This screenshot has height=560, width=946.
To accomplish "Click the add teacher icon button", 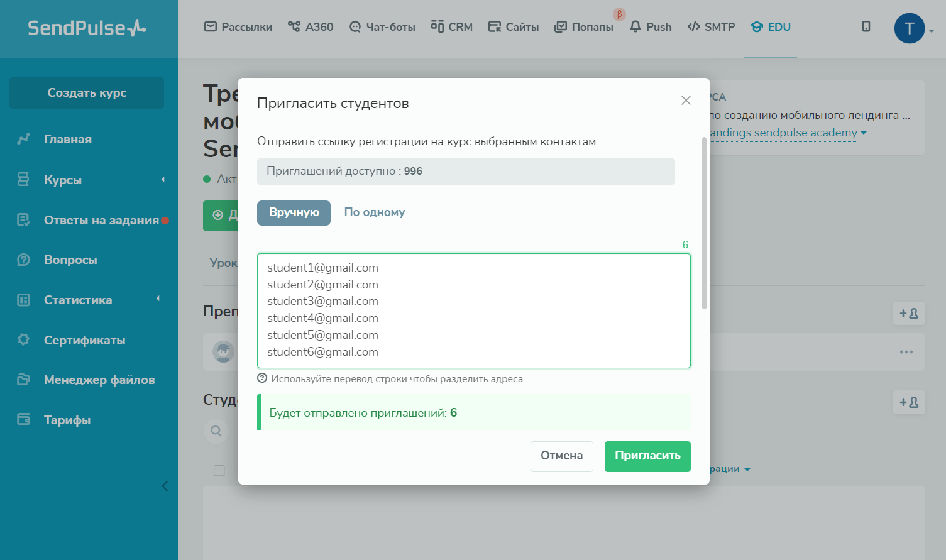I will (908, 314).
